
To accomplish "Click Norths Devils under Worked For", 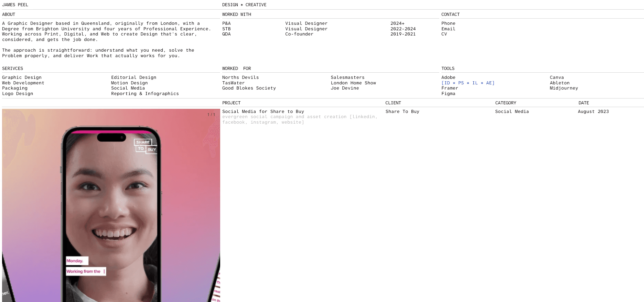I will point(240,77).
